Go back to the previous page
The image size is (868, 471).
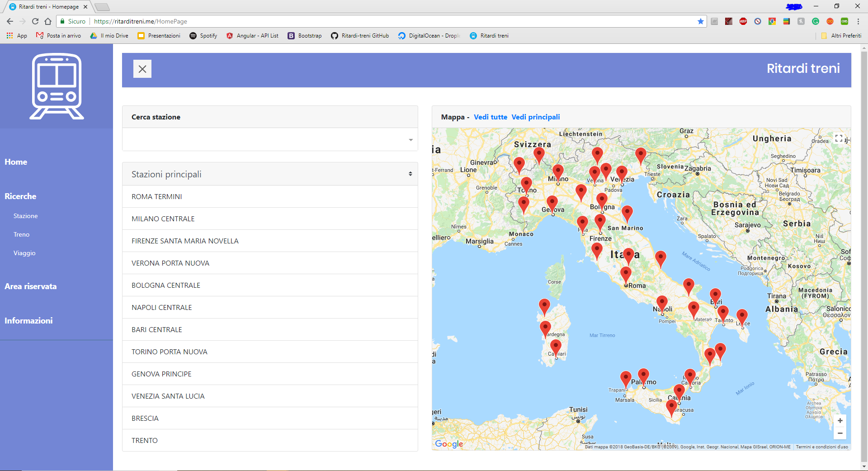coord(10,21)
